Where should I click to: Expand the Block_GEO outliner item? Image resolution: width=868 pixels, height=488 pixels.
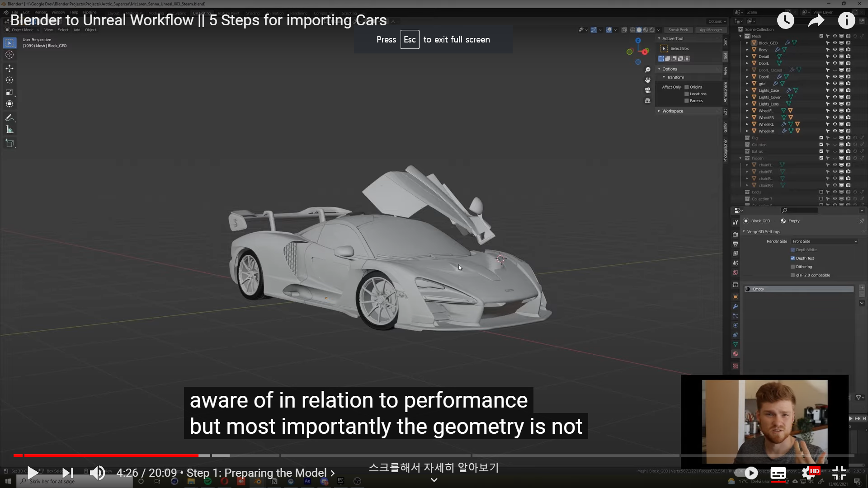(x=747, y=43)
